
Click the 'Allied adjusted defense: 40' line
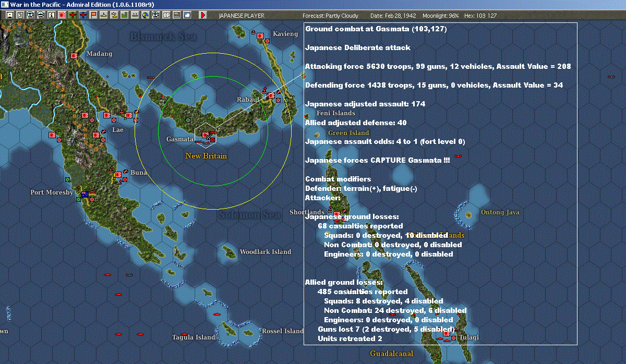pyautogui.click(x=356, y=123)
